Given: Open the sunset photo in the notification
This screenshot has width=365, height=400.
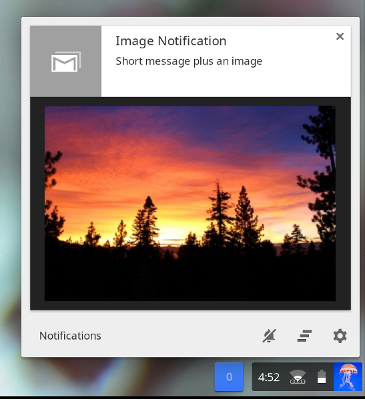Looking at the screenshot, I should [190, 203].
